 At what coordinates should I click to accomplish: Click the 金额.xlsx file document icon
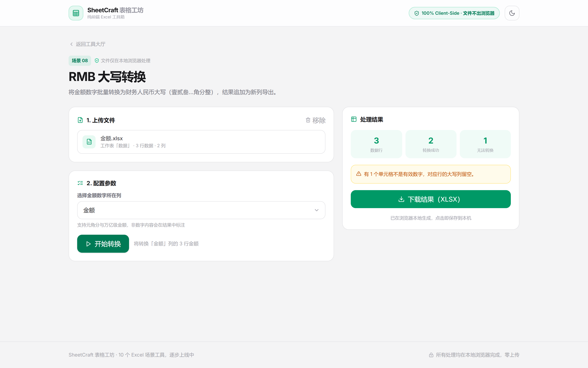click(x=89, y=142)
